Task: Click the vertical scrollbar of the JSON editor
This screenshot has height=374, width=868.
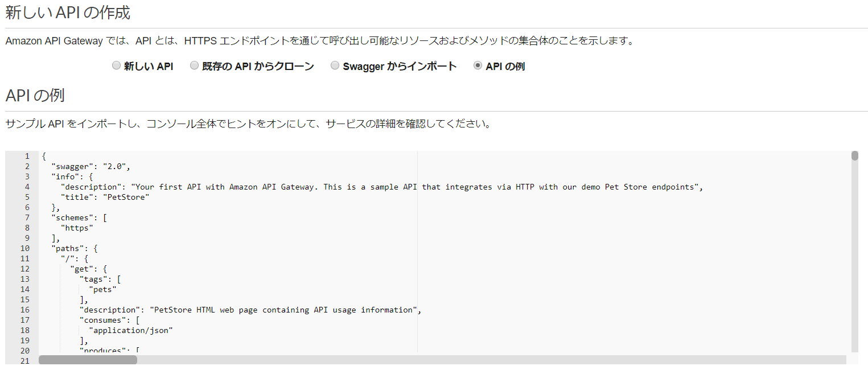Action: click(x=855, y=154)
